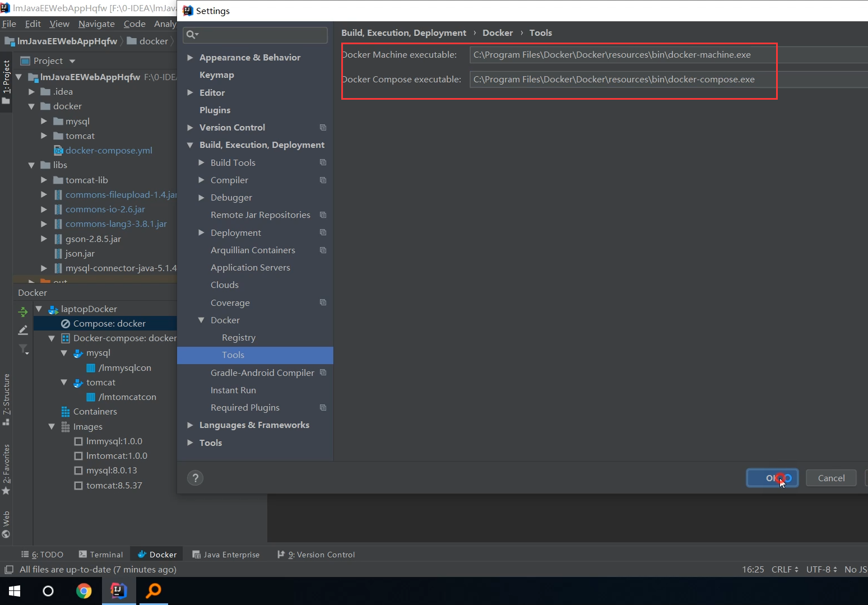This screenshot has height=605, width=868.
Task: Select the Containers node icon in Docker panel
Action: (65, 411)
